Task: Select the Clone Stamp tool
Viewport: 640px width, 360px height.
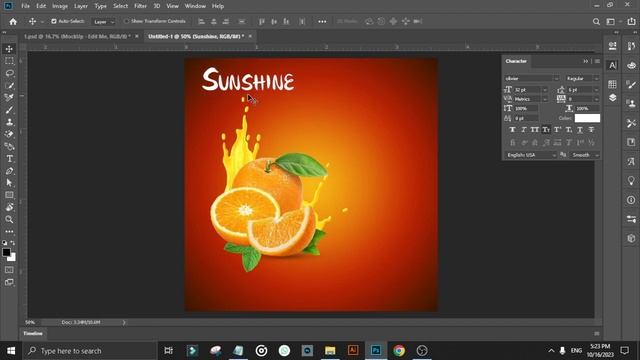Action: pos(9,122)
